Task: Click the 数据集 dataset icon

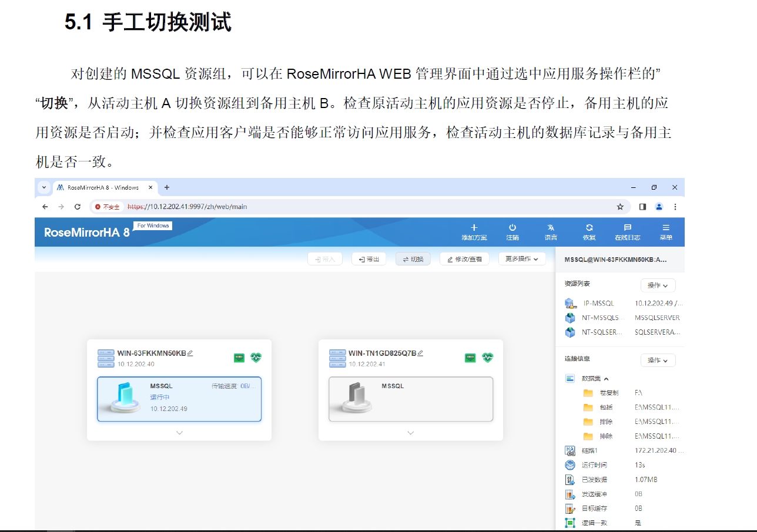Action: point(570,379)
